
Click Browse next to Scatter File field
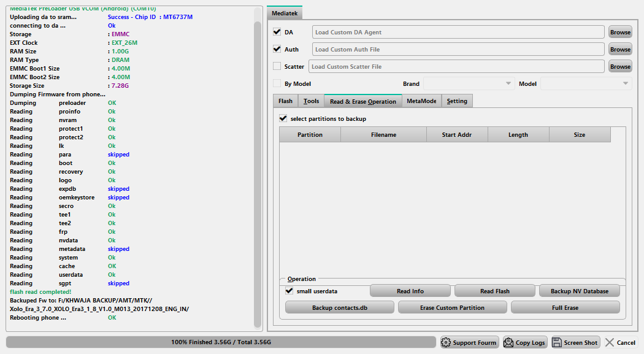(620, 66)
